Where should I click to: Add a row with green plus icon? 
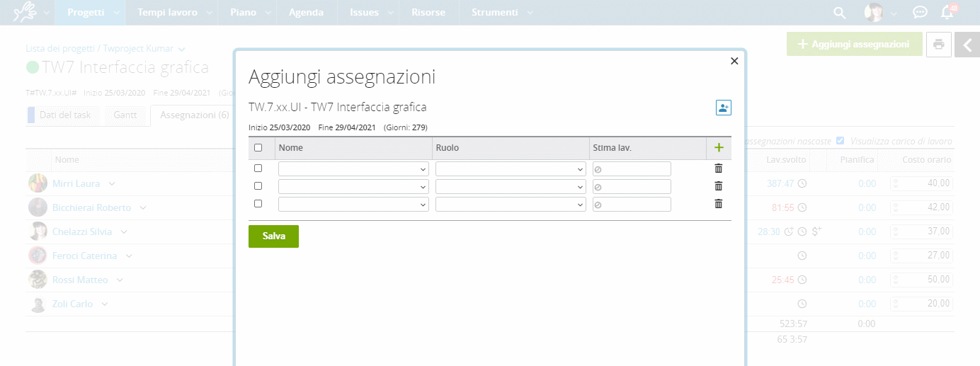(719, 148)
